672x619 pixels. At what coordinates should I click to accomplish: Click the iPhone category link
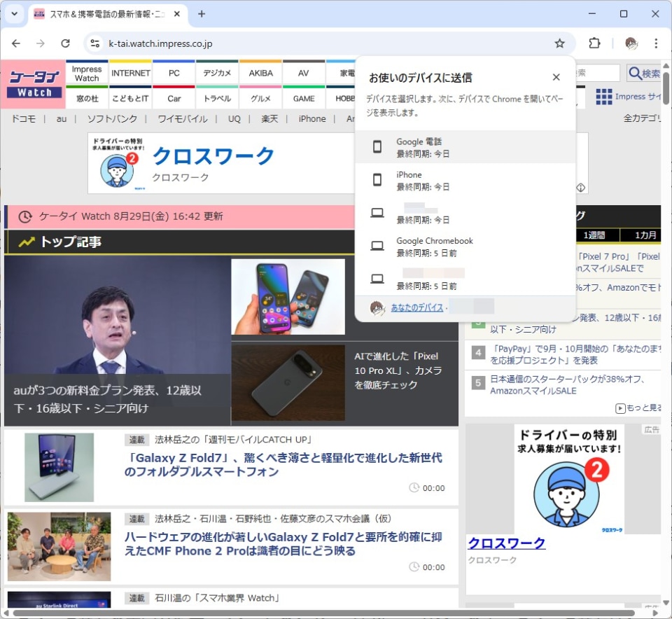[312, 119]
